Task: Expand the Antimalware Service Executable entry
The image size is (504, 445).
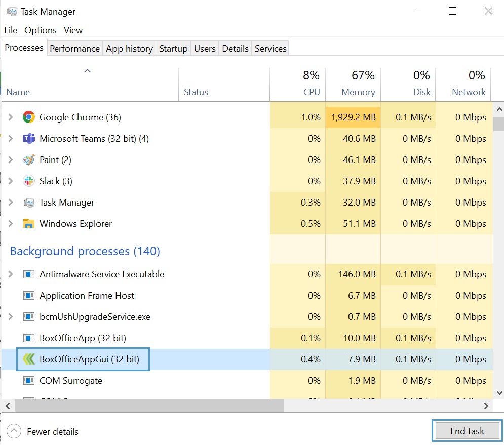Action: [11, 274]
